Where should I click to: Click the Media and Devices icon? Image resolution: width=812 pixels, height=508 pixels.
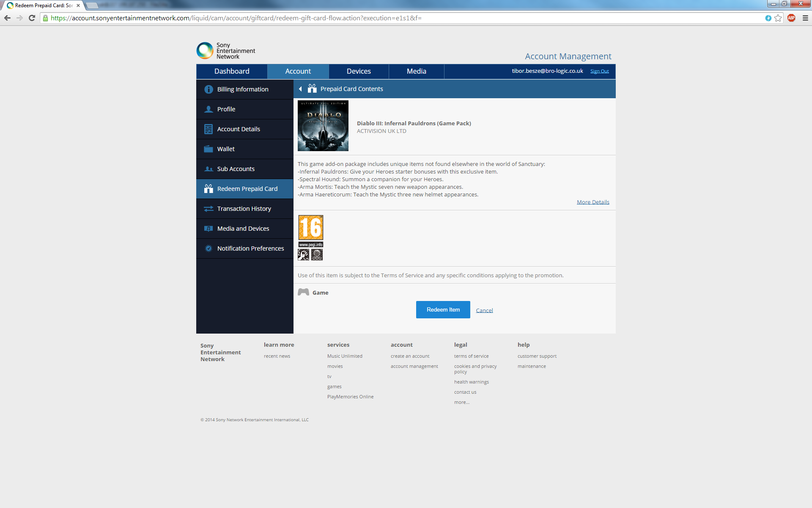tap(208, 229)
